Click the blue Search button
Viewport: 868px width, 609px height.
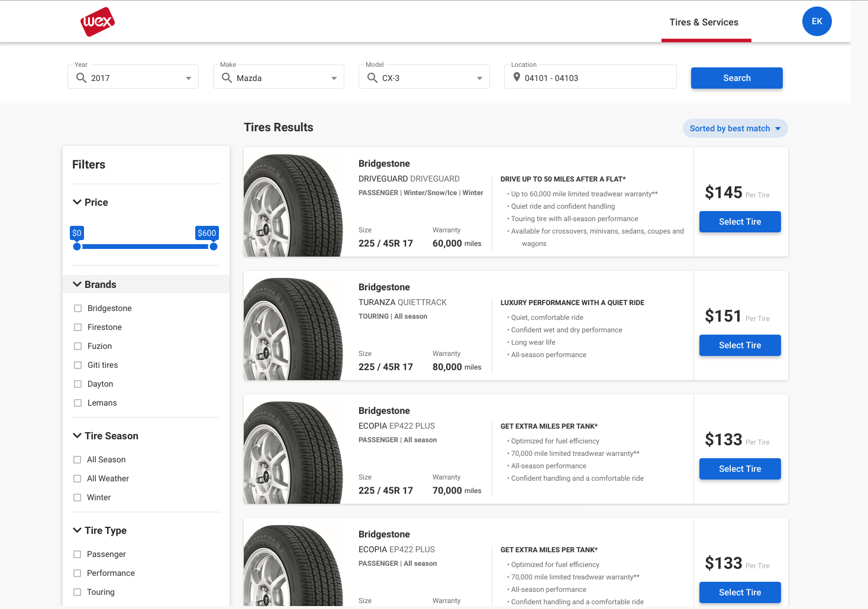click(737, 78)
